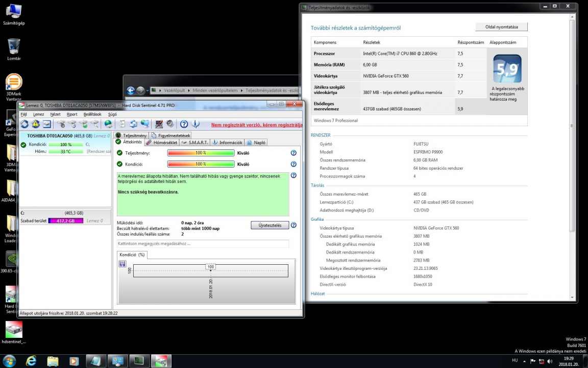This screenshot has width=588, height=368.
Task: Open the 3DMark Vantage desktop shortcut
Action: pos(14,87)
